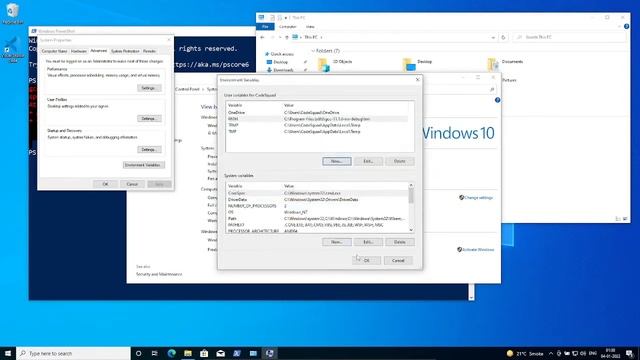Switch to System Protection tab
This screenshot has width=640, height=360.
click(125, 51)
